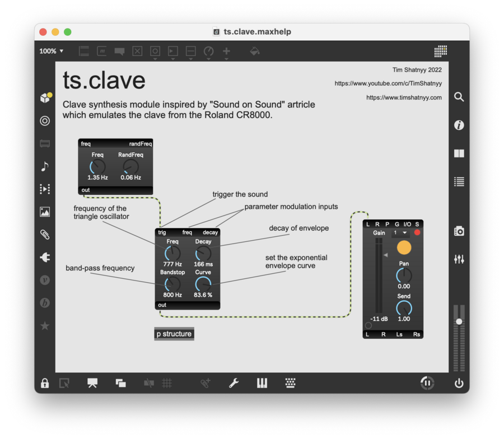
Task: Open the star favorites icon in sidebar
Action: tap(45, 326)
